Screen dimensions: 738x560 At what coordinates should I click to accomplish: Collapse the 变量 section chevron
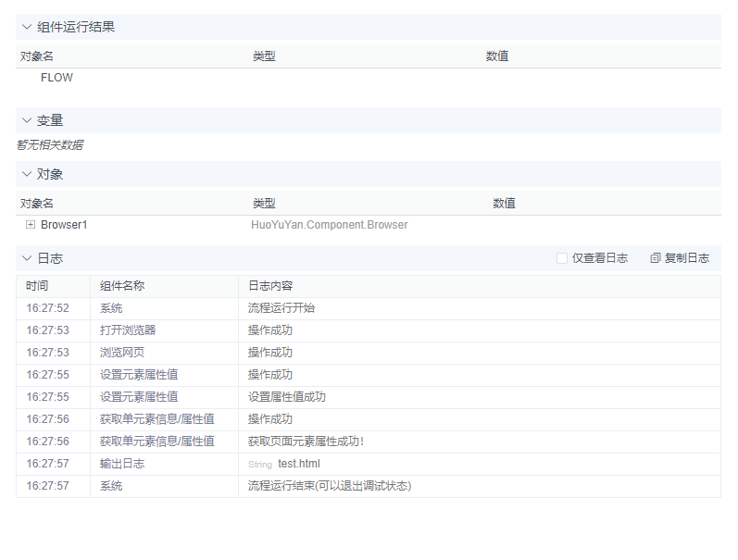coord(26,120)
